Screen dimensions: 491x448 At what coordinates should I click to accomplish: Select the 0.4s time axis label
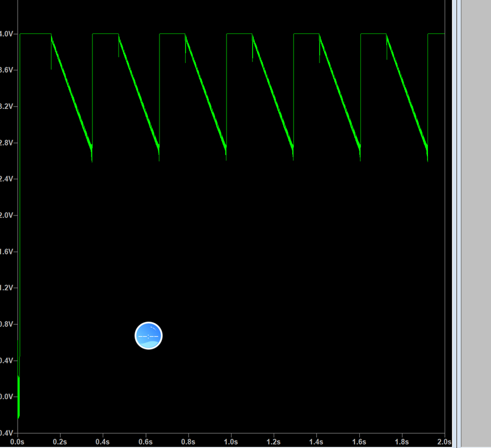click(x=103, y=442)
